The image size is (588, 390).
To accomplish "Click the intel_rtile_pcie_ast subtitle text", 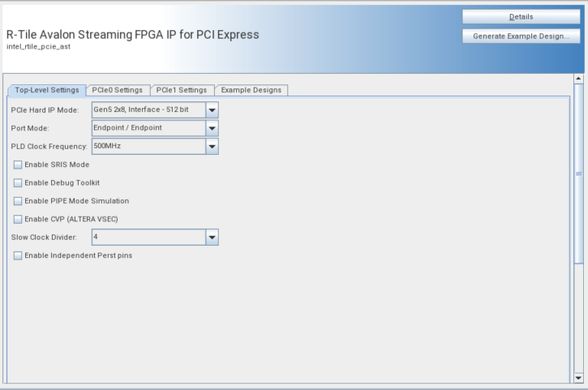I will coord(38,46).
